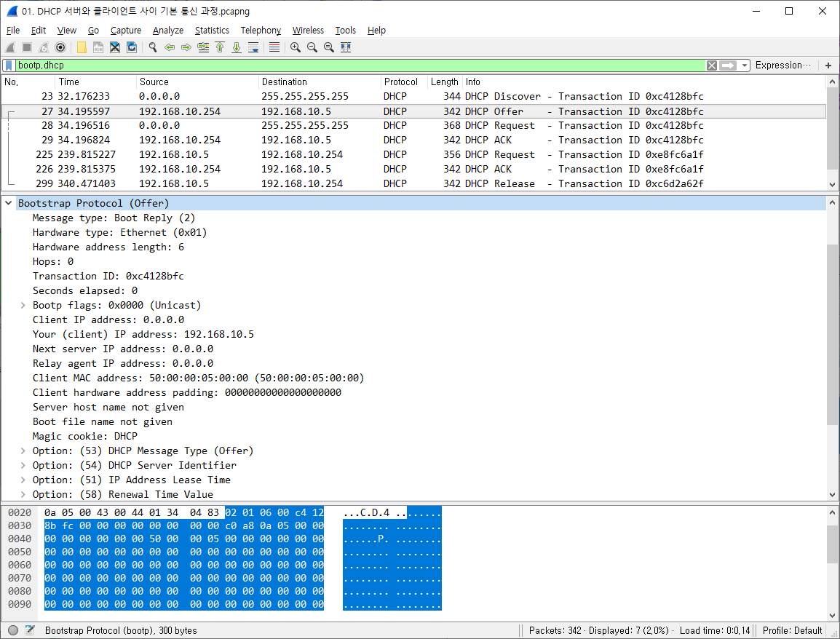The image size is (840, 639).
Task: Click the Expression button
Action: tap(782, 66)
